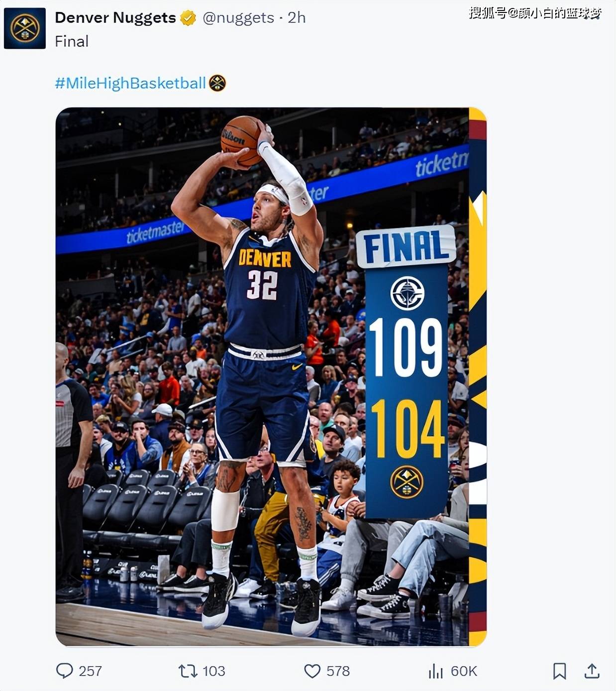This screenshot has height=691, width=616.
Task: Like the post with heart icon
Action: pyautogui.click(x=312, y=671)
